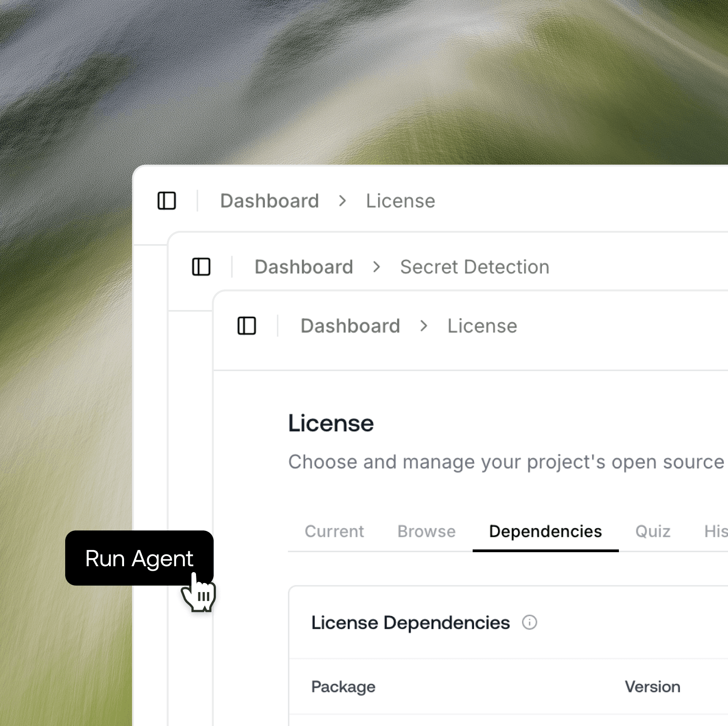Screen dimensions: 728x726
Task: Switch to the Current tab
Action: pos(334,531)
